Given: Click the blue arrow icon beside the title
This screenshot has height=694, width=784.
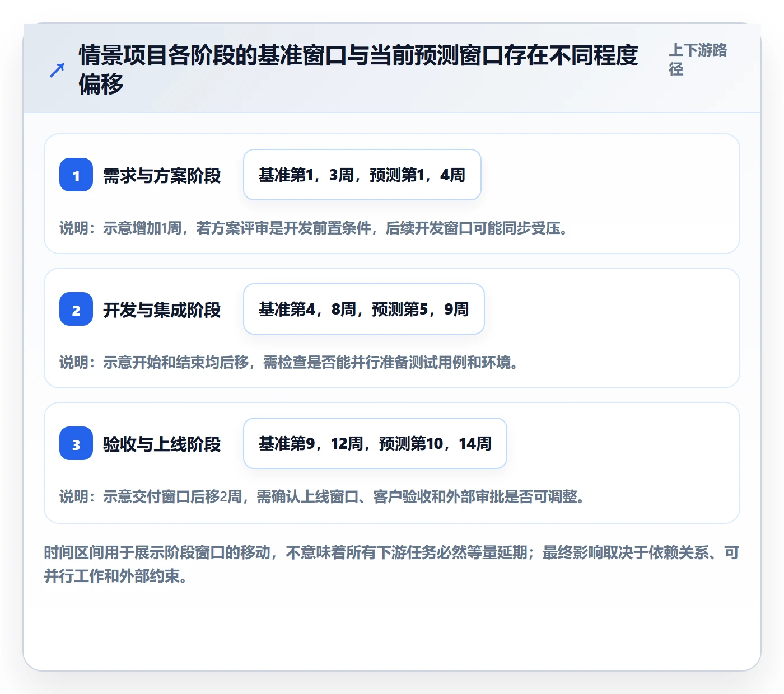Looking at the screenshot, I should pos(57,70).
